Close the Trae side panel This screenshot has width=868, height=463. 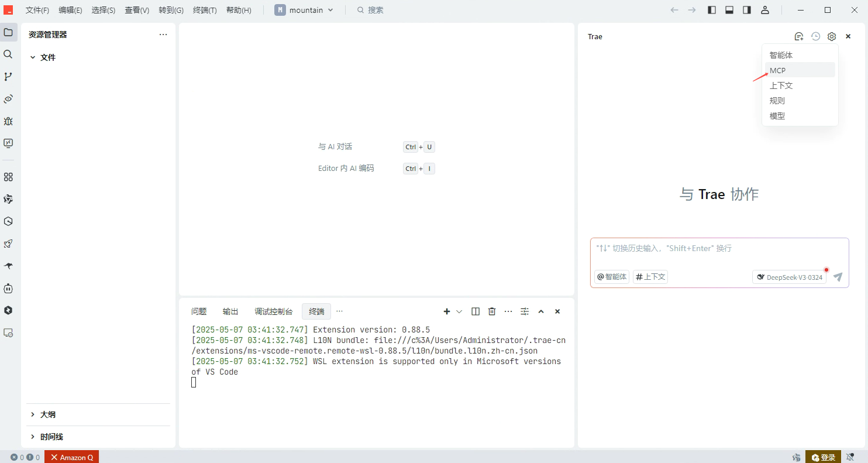pos(848,36)
